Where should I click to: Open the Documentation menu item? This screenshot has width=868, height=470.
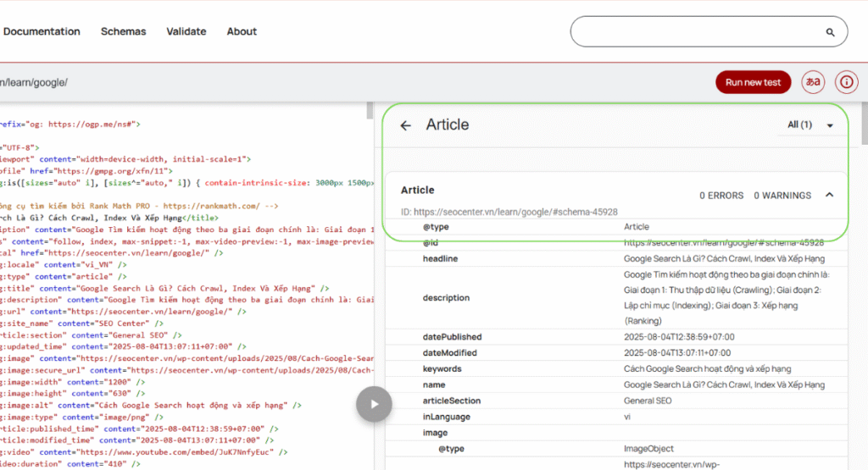click(x=42, y=31)
